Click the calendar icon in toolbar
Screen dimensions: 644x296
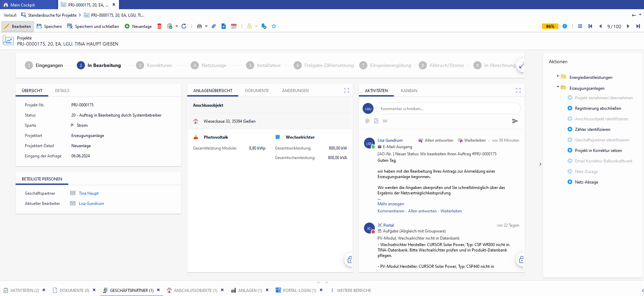(234, 26)
